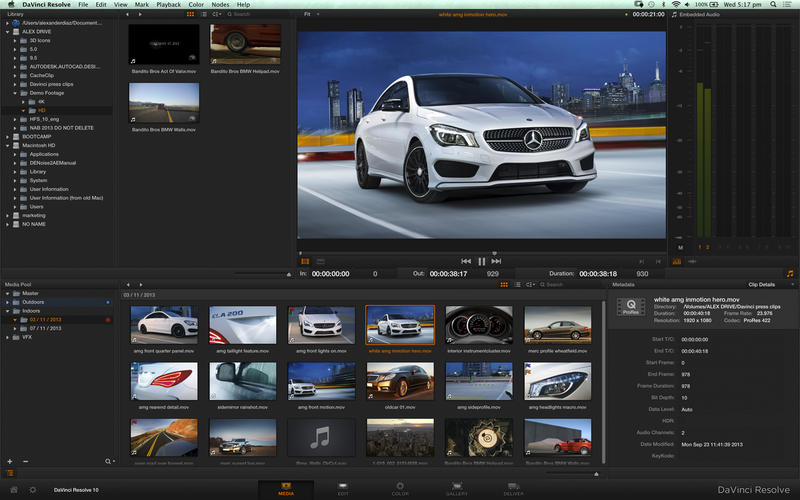
Task: Open the Gallery page
Action: click(x=457, y=486)
